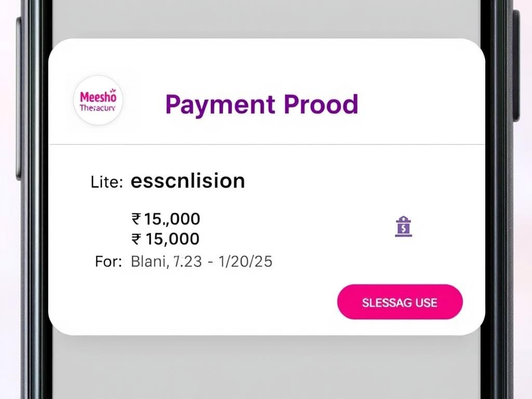Screen dimensions: 532x399
Task: Click the rupee symbol of the upper amount
Action: (x=137, y=219)
